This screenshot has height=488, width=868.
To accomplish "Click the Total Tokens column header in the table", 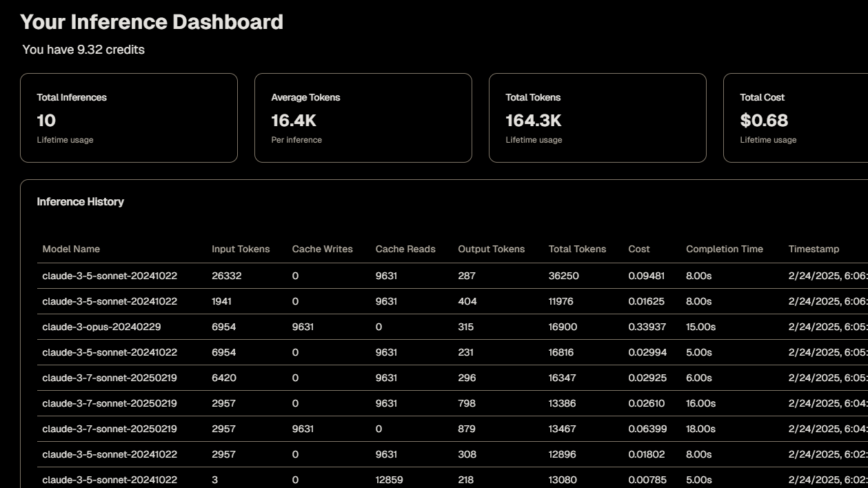I will (x=578, y=249).
